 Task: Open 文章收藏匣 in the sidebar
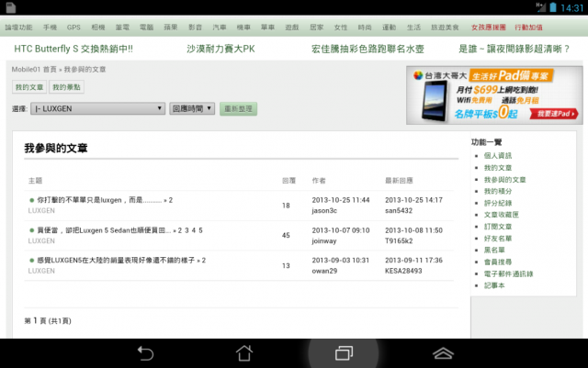point(502,215)
